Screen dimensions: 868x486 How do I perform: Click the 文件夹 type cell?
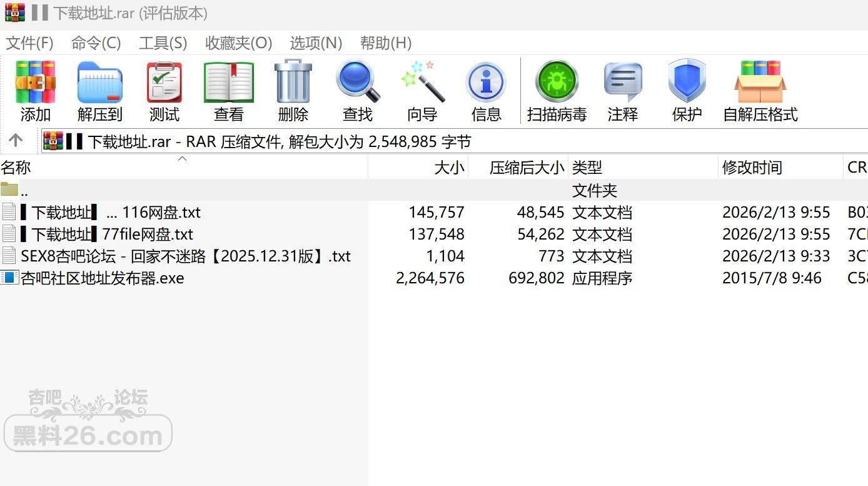pos(595,190)
